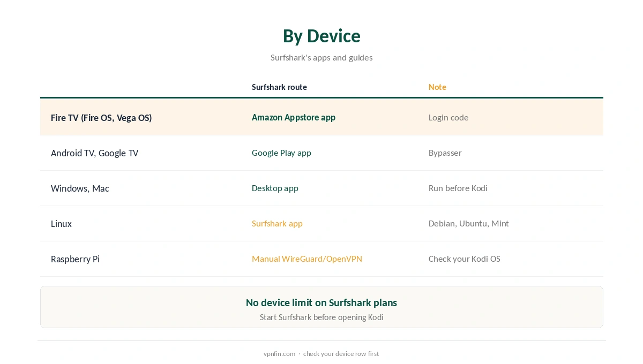The width and height of the screenshot is (643, 364).
Task: Click the 'Run before Kodi' note
Action: click(x=458, y=188)
